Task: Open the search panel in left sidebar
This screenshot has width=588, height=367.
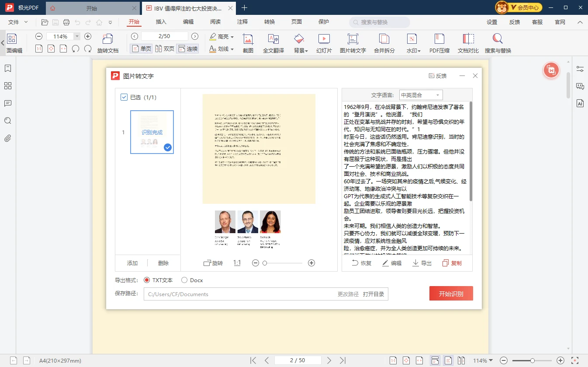Action: [x=7, y=121]
